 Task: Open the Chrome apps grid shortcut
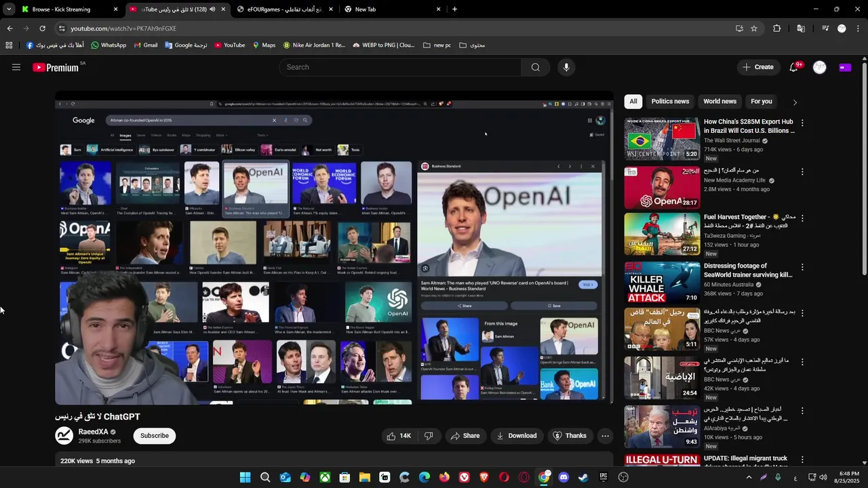tap(9, 45)
